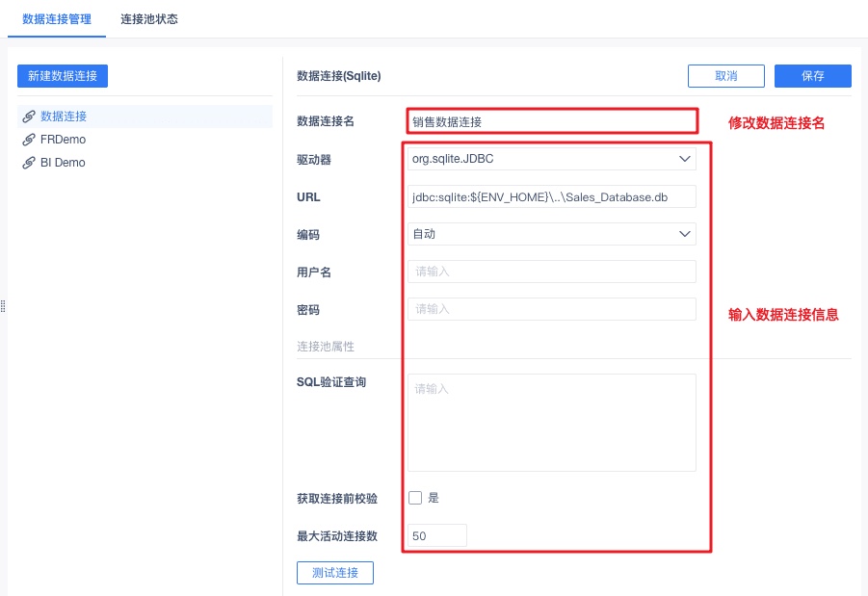Click the 编码 dropdown chevron
Image resolution: width=868 pixels, height=596 pixels.
[685, 234]
